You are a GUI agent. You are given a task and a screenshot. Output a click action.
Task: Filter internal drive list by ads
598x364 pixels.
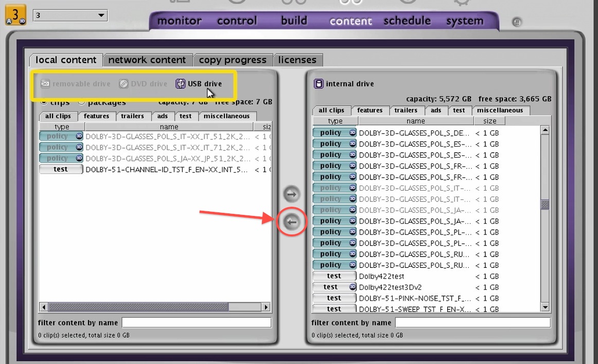pyautogui.click(x=436, y=110)
